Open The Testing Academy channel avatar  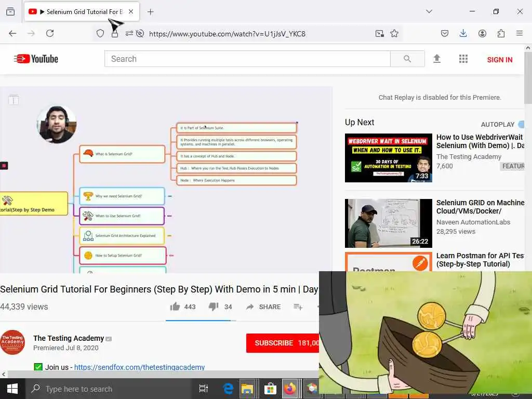click(x=12, y=342)
